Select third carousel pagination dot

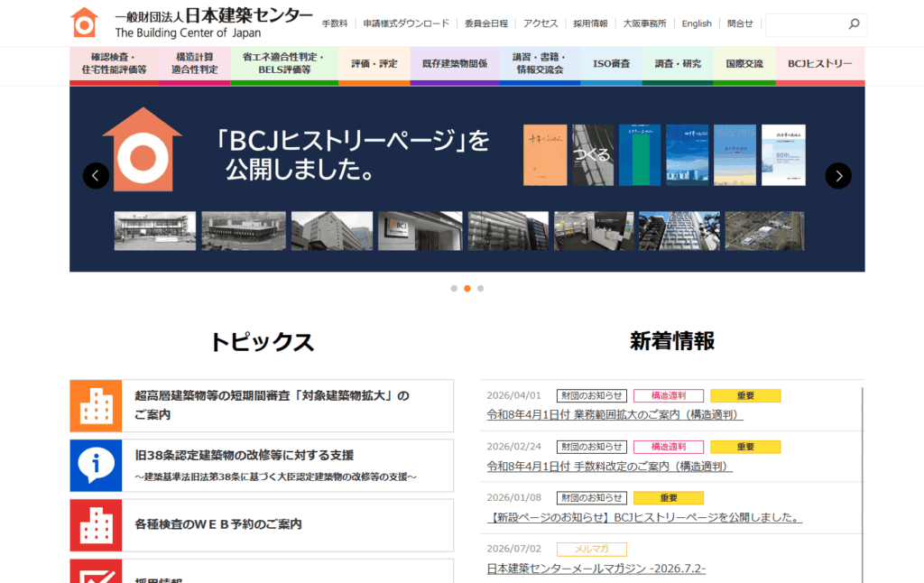point(481,289)
